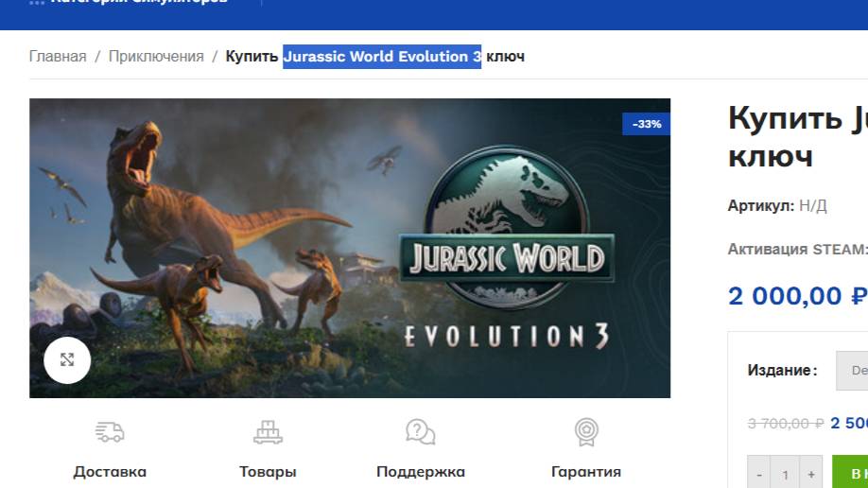868x488 pixels.
Task: Increase quantity with the plus button
Action: [x=811, y=474]
